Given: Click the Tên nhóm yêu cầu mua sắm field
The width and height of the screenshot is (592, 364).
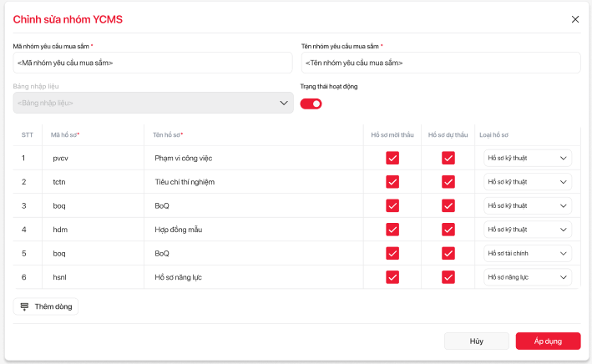Looking at the screenshot, I should [440, 63].
